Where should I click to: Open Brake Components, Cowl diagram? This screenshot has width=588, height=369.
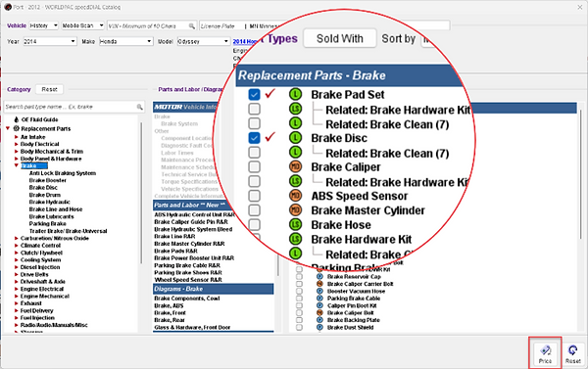[187, 299]
